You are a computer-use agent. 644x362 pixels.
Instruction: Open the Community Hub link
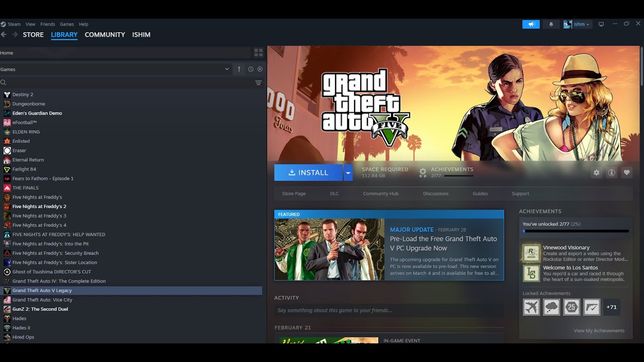click(x=381, y=194)
